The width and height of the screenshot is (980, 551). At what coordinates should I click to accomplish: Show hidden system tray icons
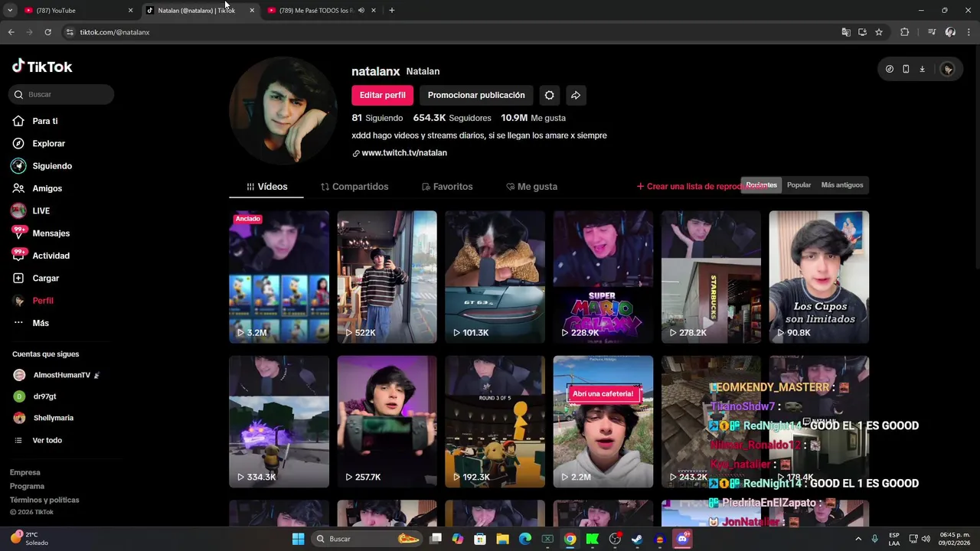click(857, 539)
